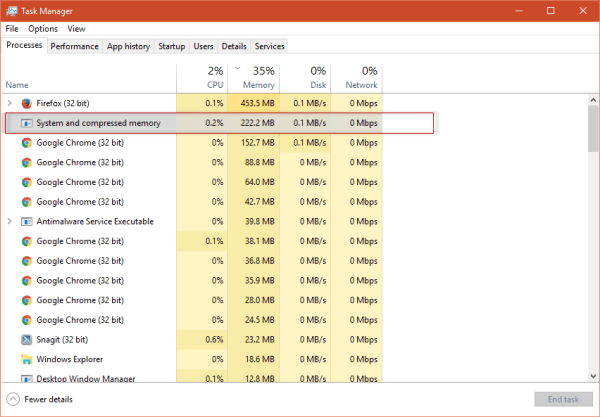Minimize the Task Manager window

coord(519,11)
